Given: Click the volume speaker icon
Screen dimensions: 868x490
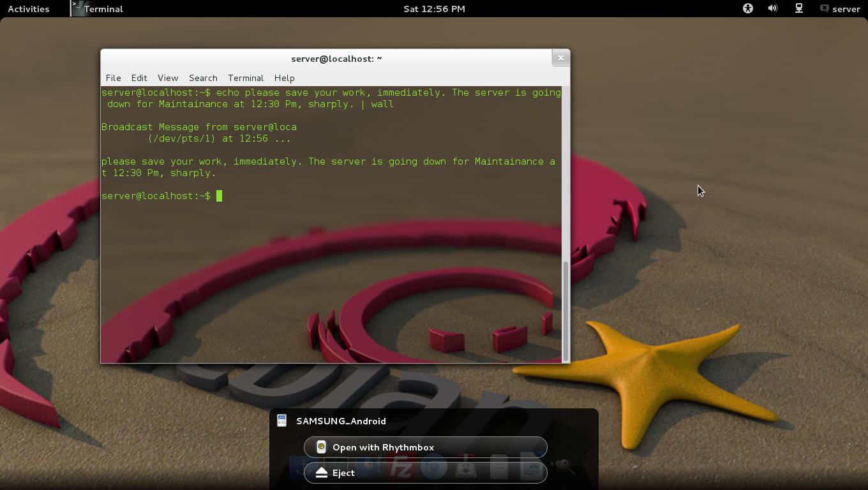Looking at the screenshot, I should coord(773,9).
